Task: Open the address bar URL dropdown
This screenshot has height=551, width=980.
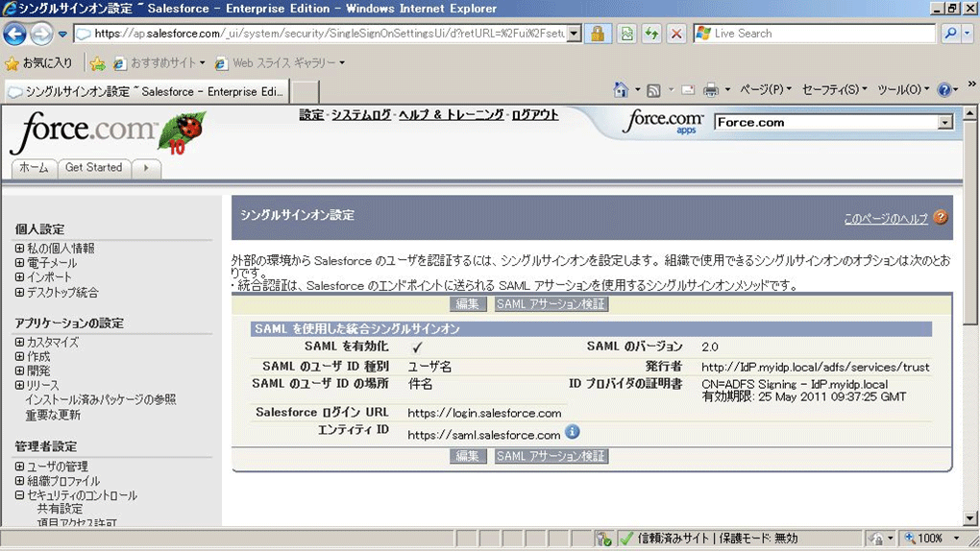Action: pos(574,34)
